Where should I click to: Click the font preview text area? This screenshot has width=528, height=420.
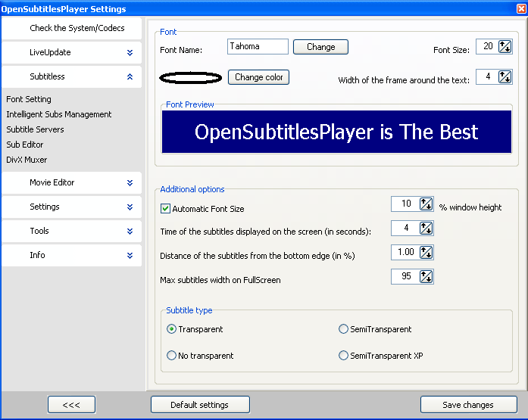(337, 132)
